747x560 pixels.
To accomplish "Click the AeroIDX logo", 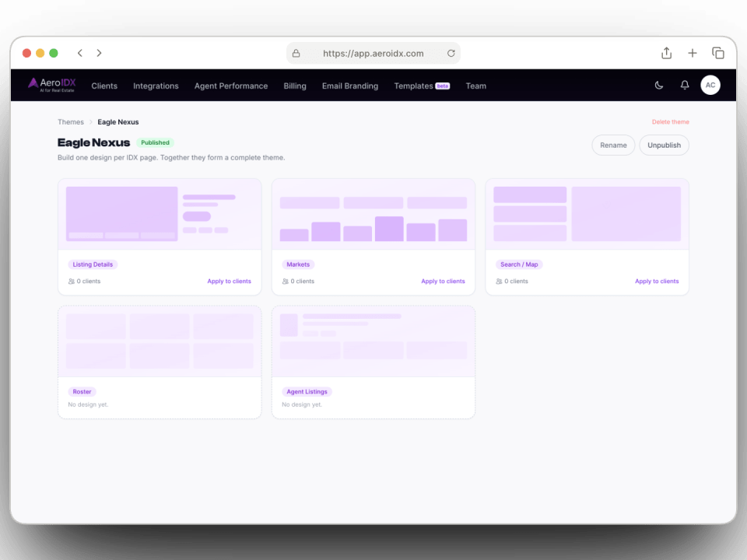I will [x=51, y=85].
